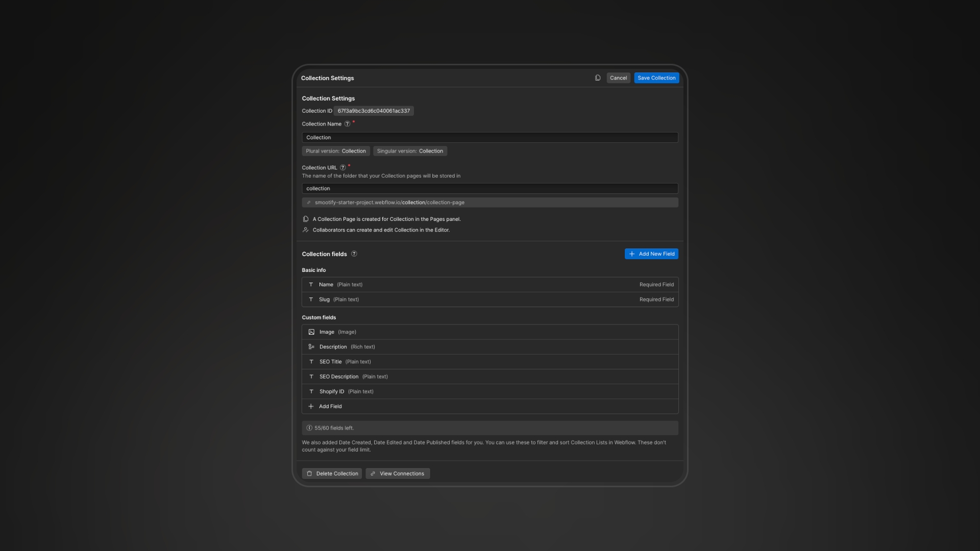Click the collaborators icon beside the Editor note
Screen dimensions: 980x551
point(305,230)
